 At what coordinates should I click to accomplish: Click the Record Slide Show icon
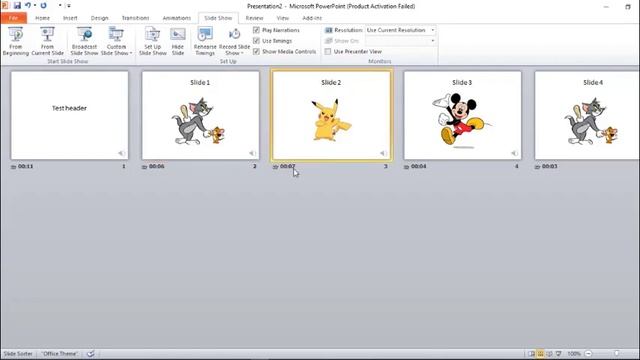point(234,34)
